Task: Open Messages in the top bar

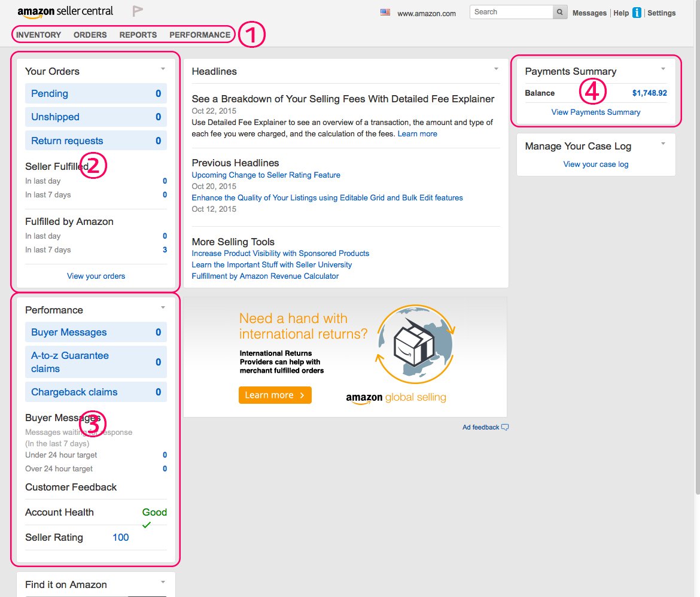Action: [589, 13]
